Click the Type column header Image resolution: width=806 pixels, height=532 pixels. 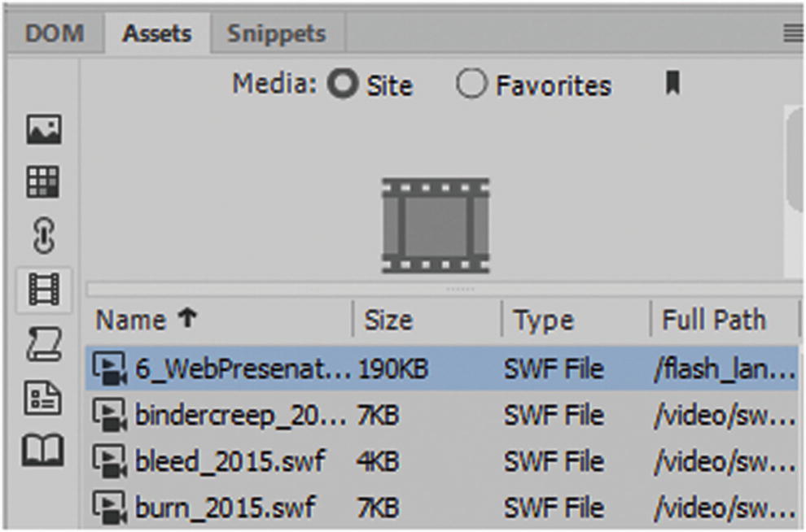545,321
